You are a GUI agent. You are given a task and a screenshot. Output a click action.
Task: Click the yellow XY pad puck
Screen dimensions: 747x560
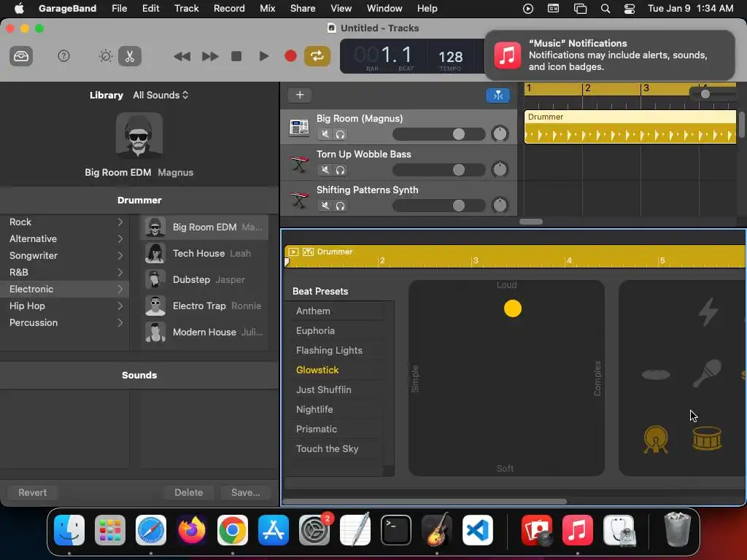coord(513,308)
